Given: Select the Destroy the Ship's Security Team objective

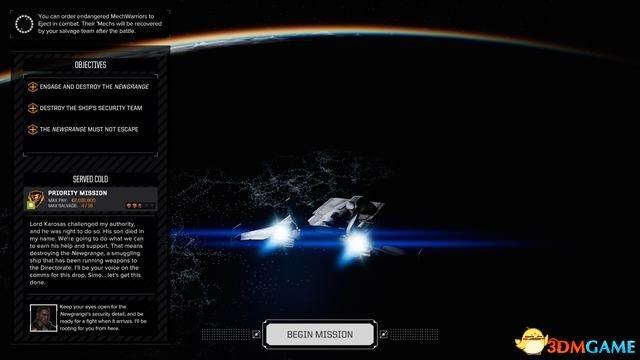Looking at the screenshot, I should tap(91, 108).
